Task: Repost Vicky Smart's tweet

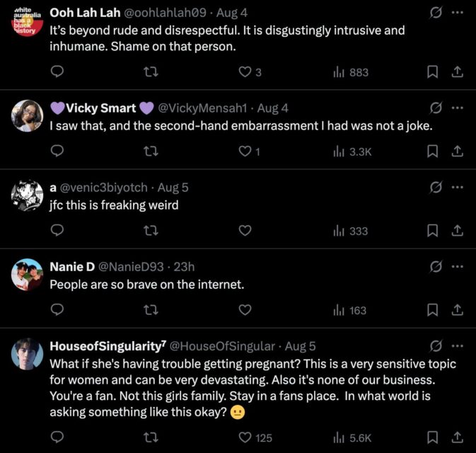Action: click(x=151, y=151)
